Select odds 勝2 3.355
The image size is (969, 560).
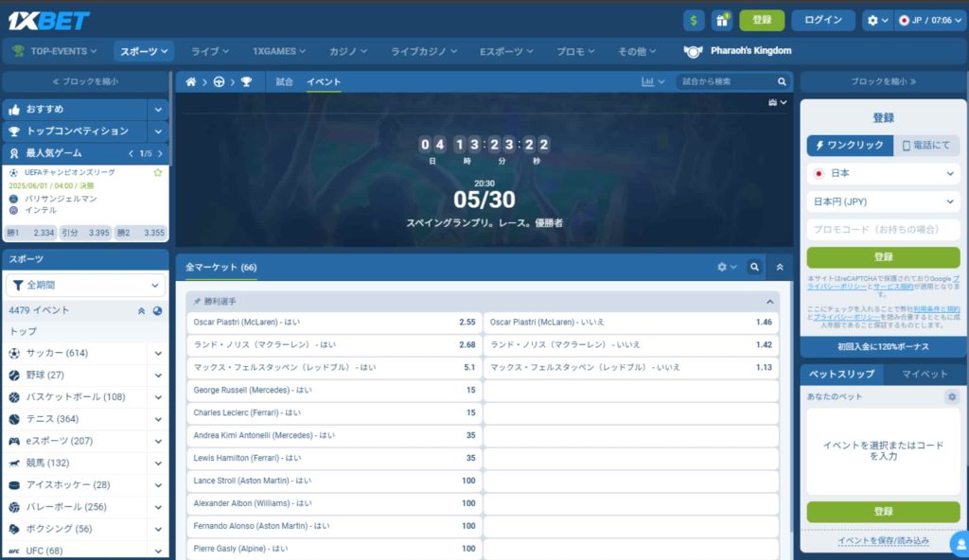140,233
